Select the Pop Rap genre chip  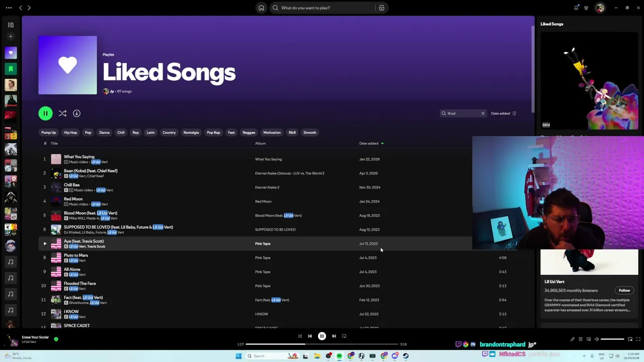pos(213,132)
